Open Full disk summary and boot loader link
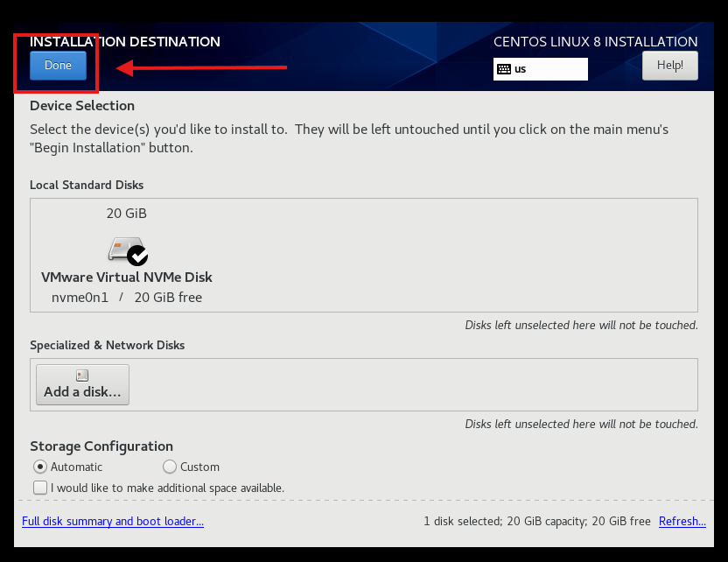 pyautogui.click(x=113, y=521)
